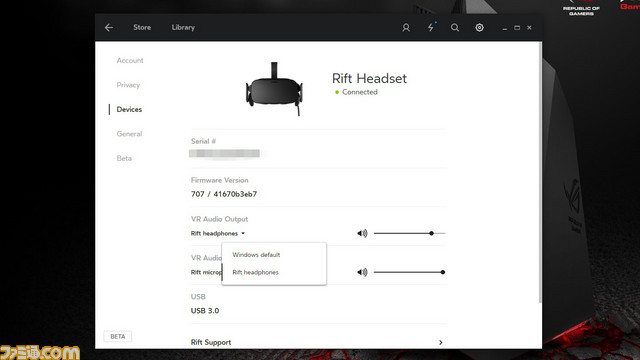Open search with the magnifier icon
The height and width of the screenshot is (360, 640).
[x=455, y=27]
